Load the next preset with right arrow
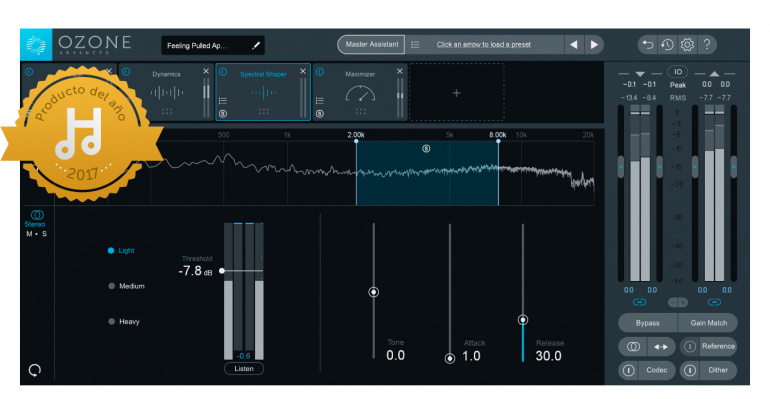770x399 pixels. coord(594,45)
